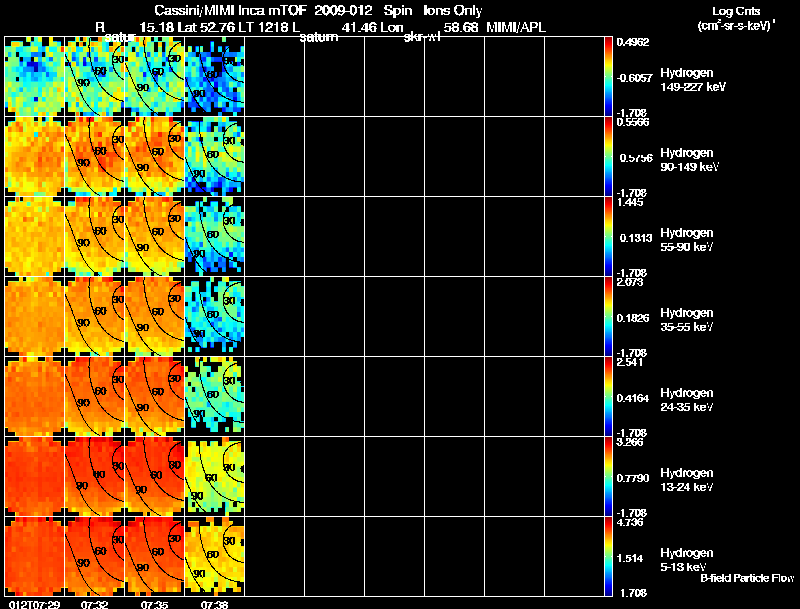
Task: Click the color bar beside Hydrogen 55-90 keV
Action: click(608, 236)
